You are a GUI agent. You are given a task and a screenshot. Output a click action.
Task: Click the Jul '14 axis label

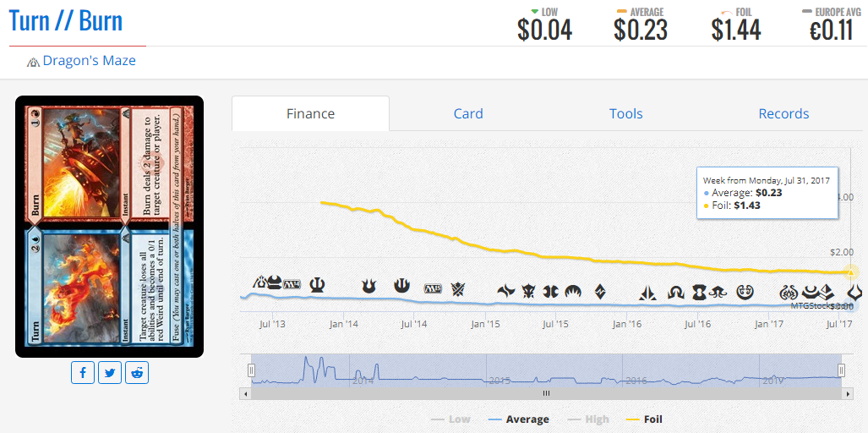[414, 323]
